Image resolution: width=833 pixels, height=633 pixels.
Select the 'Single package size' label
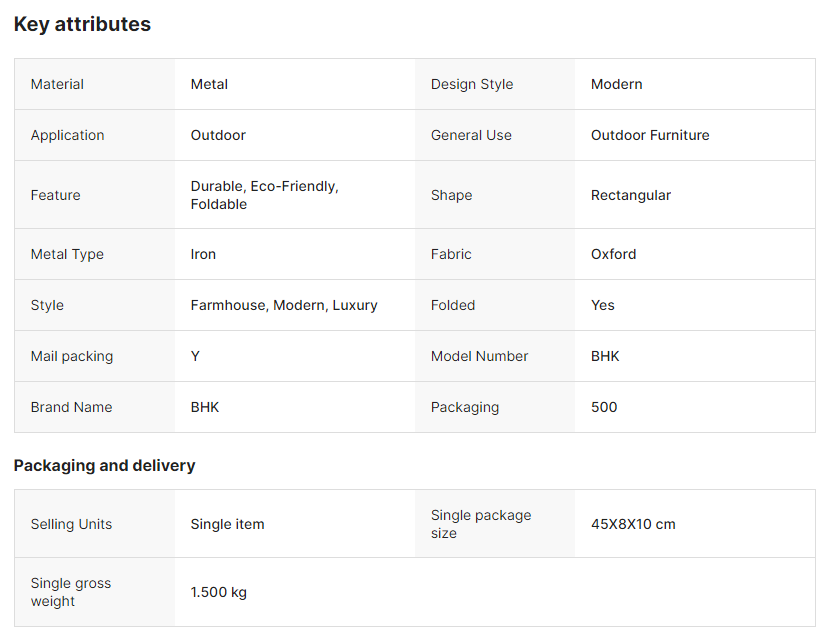[x=480, y=525]
